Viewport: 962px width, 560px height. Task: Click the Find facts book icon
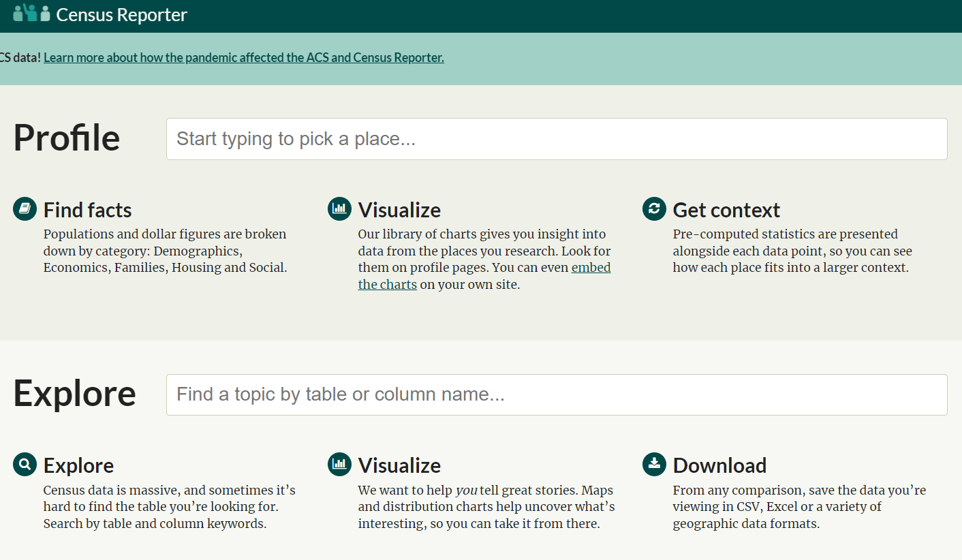(x=25, y=208)
